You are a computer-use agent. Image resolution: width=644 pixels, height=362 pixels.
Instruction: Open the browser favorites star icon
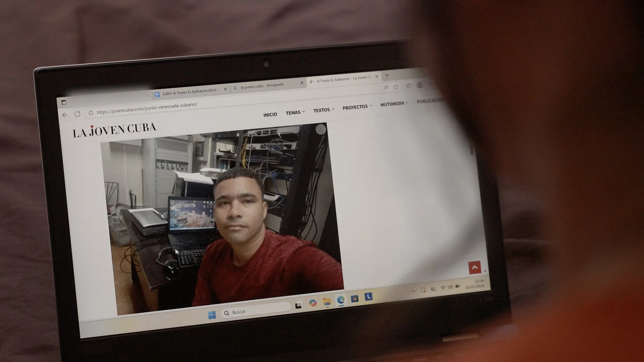396,87
